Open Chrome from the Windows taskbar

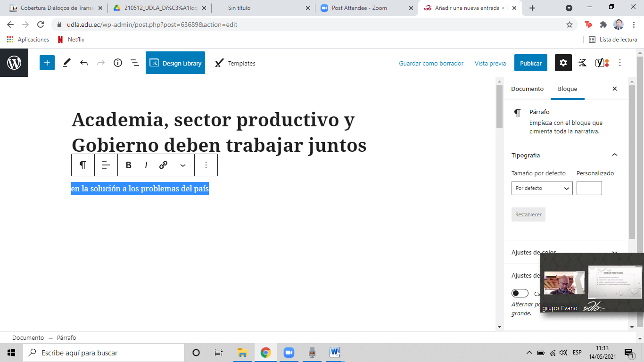(265, 353)
